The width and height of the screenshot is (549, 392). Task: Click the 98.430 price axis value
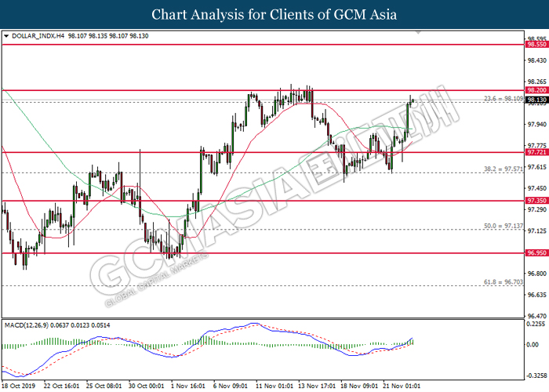click(537, 61)
